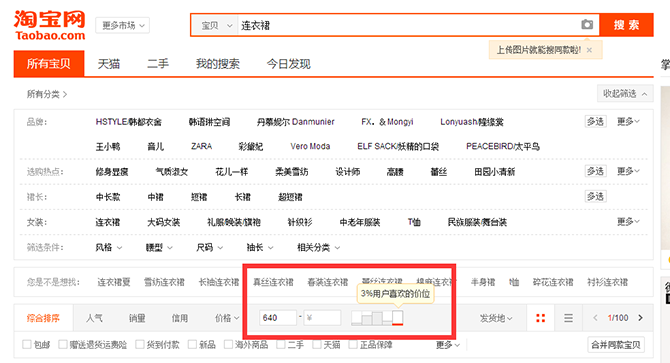
Task: Select 大码女装 category
Action: coord(164,222)
